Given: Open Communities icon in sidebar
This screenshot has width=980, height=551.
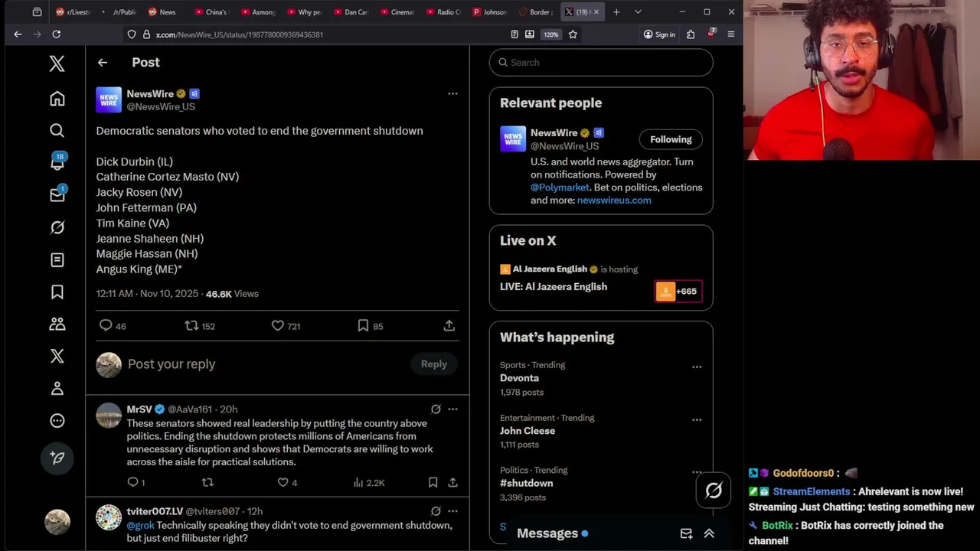Looking at the screenshot, I should coord(57,324).
